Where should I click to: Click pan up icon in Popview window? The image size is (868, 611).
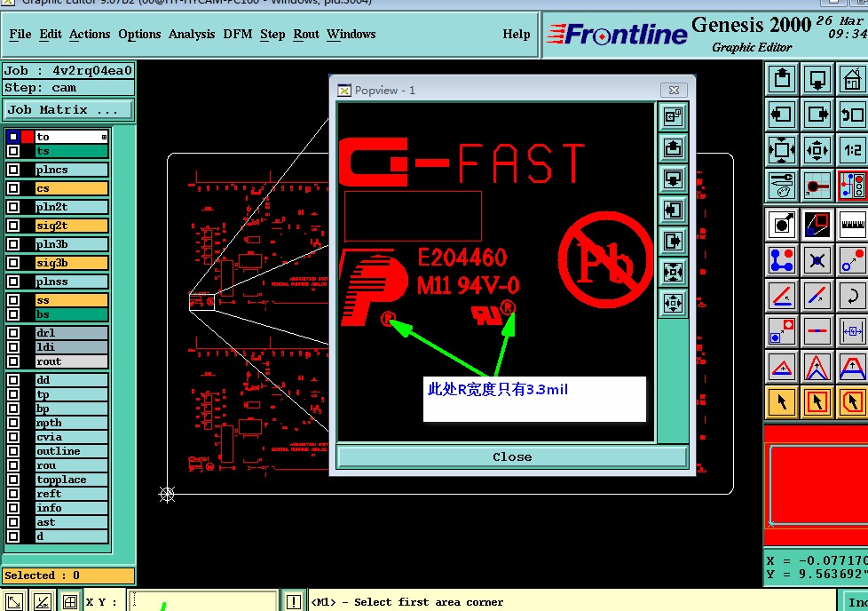[673, 148]
